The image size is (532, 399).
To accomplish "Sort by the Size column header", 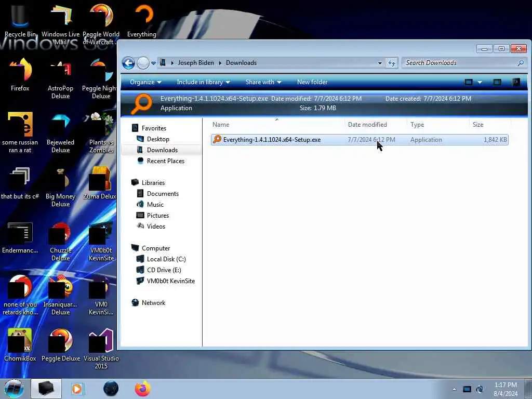I will [489, 125].
